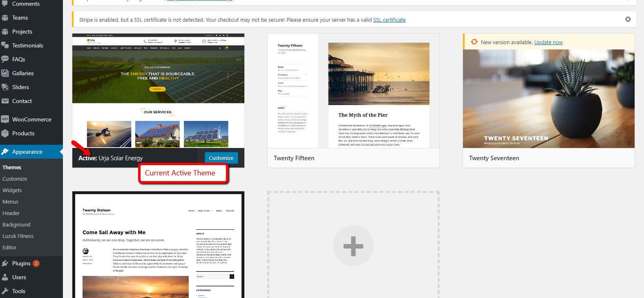Open the Menus submenu item
Screen dimensions: 644x298
(11, 202)
